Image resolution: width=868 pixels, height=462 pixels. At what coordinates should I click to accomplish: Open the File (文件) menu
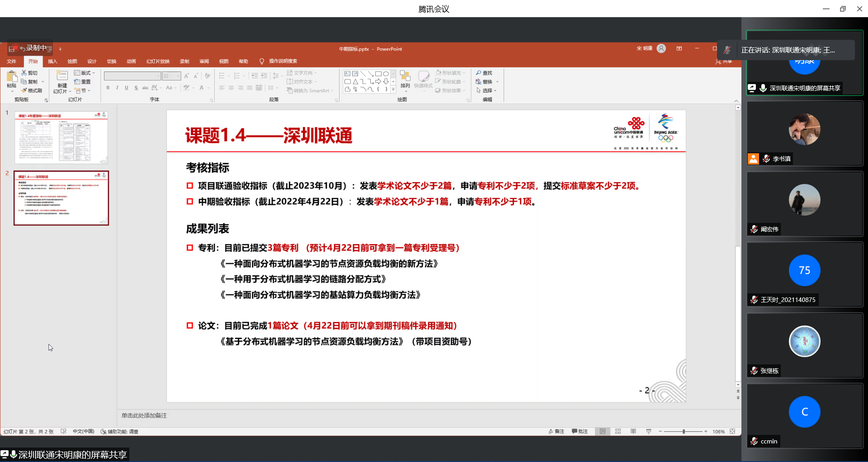[12, 61]
